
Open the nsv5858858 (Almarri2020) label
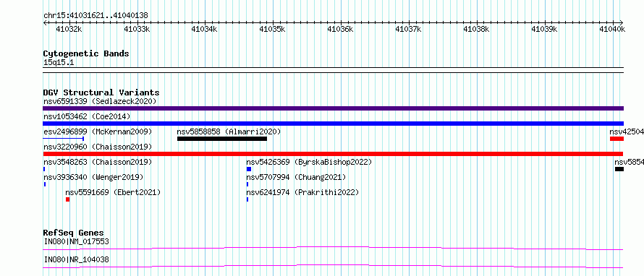229,131
